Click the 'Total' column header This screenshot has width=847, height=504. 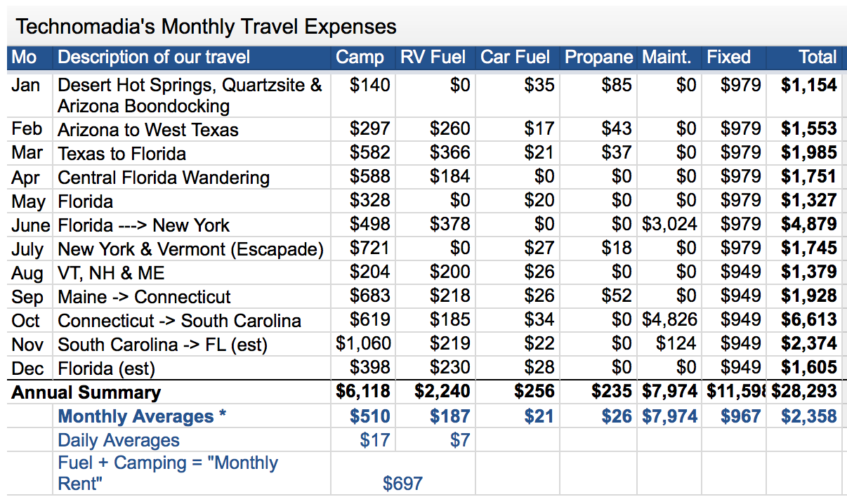[818, 58]
